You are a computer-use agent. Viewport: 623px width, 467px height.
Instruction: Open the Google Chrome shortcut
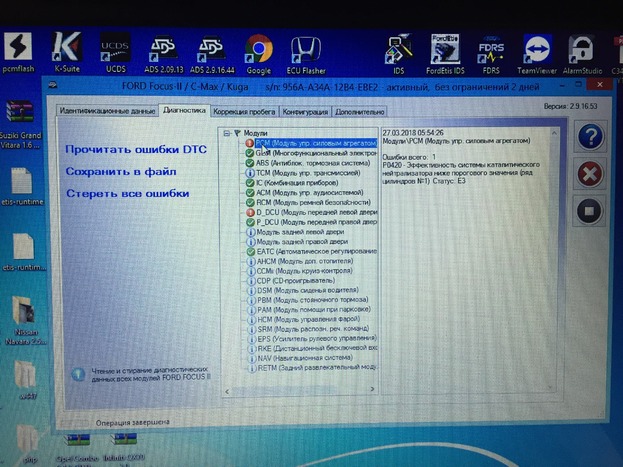pos(259,50)
